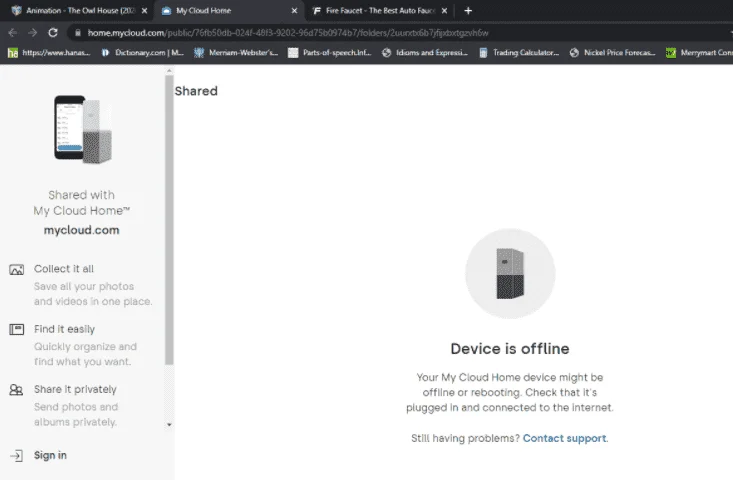Screen dimensions: 733x480
Task: Click Sign in in the sidebar
Action: [50, 455]
